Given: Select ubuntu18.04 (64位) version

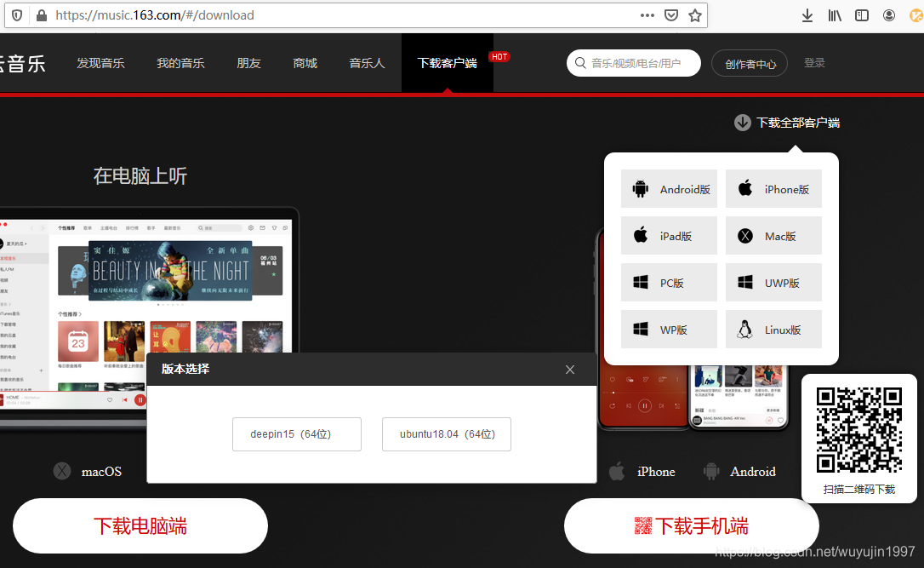Looking at the screenshot, I should coord(447,434).
